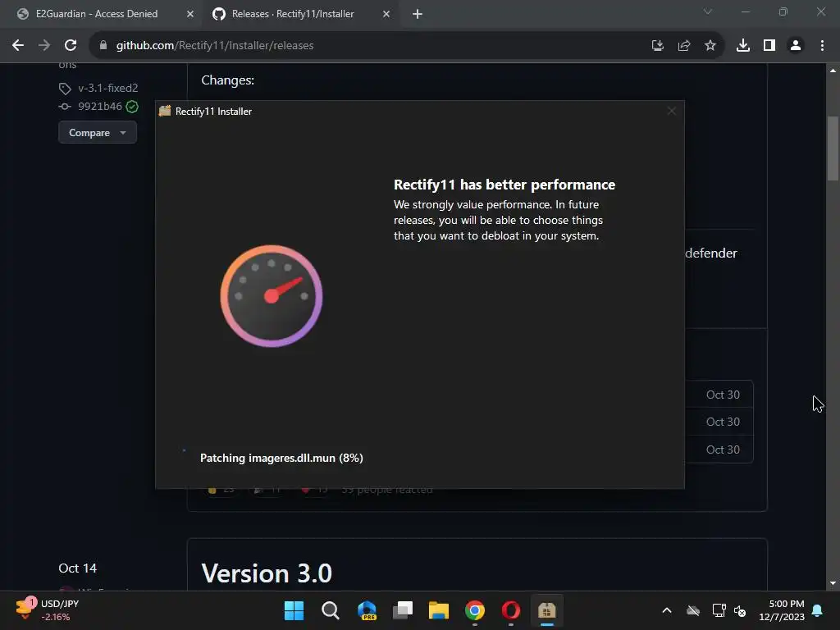Click scrollbar down arrow
Screen dimensions: 840x630
click(x=833, y=583)
